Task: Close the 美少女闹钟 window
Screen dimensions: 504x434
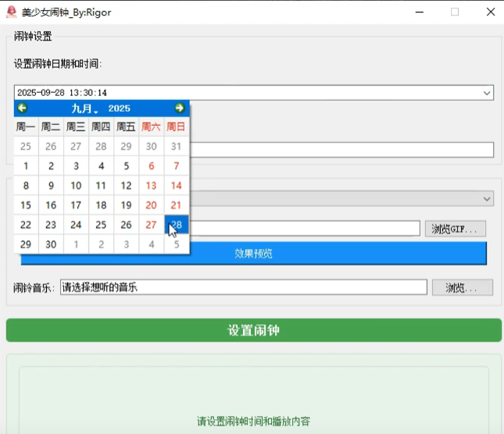Action: (x=491, y=12)
